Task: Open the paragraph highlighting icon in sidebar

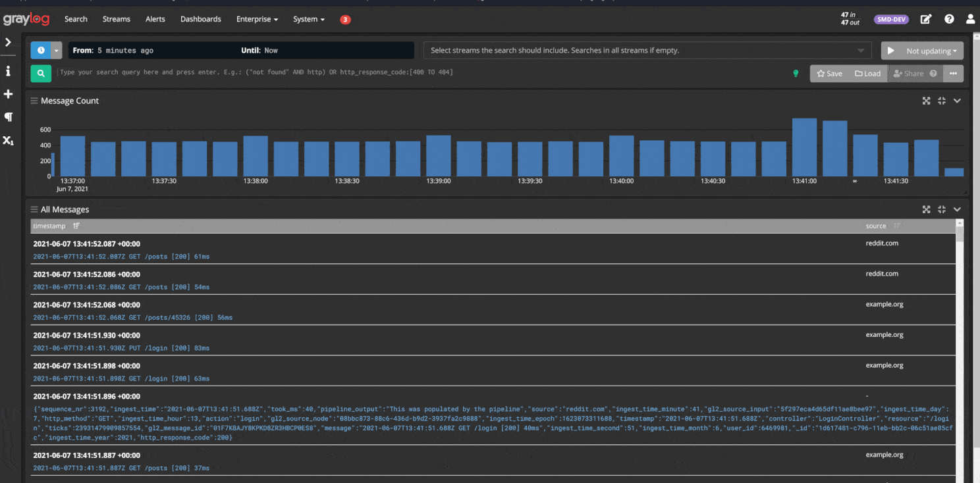Action: pyautogui.click(x=9, y=117)
